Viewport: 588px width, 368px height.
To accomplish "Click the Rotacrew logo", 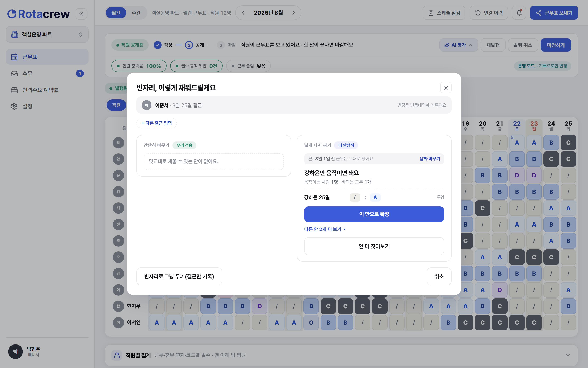I will [x=38, y=14].
